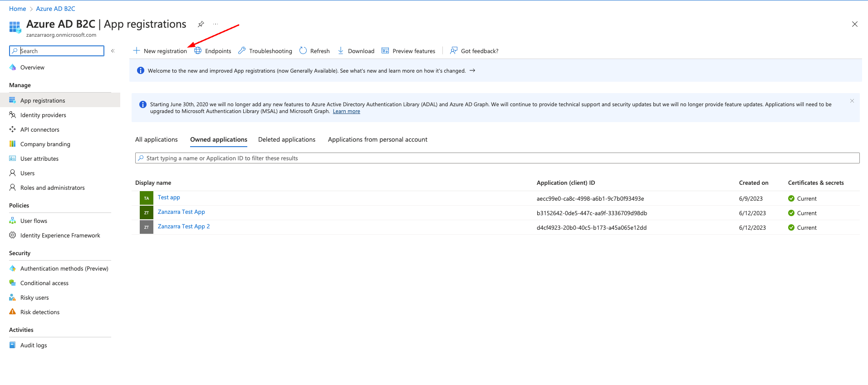Open the Test app registration
The image size is (868, 385).
[x=169, y=197]
